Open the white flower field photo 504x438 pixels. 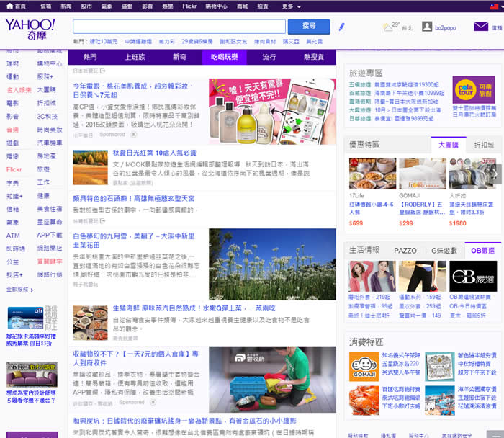(x=272, y=264)
